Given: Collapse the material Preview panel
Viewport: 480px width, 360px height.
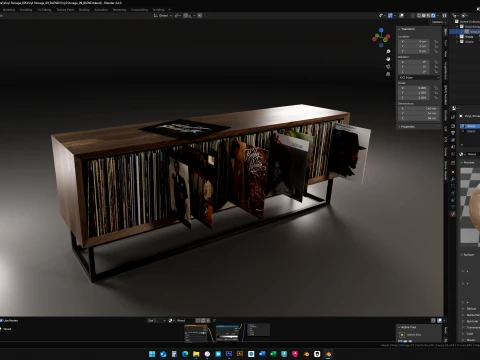Looking at the screenshot, I should [461, 162].
